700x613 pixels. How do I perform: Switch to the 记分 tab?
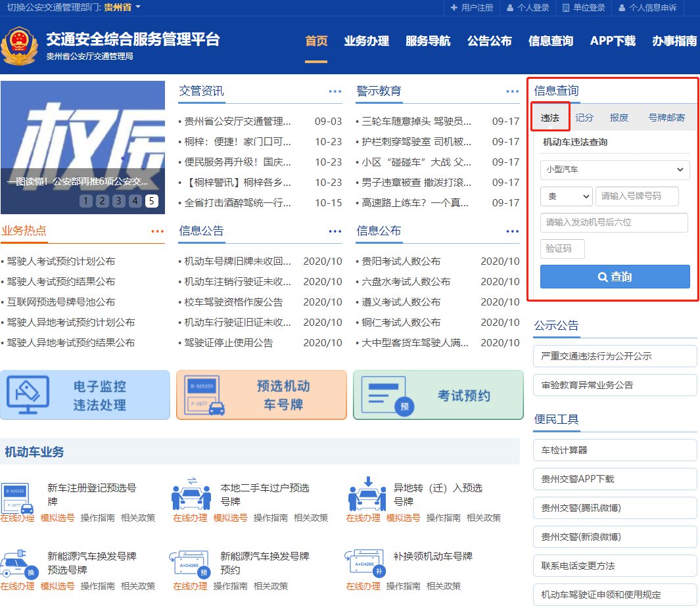pyautogui.click(x=584, y=118)
